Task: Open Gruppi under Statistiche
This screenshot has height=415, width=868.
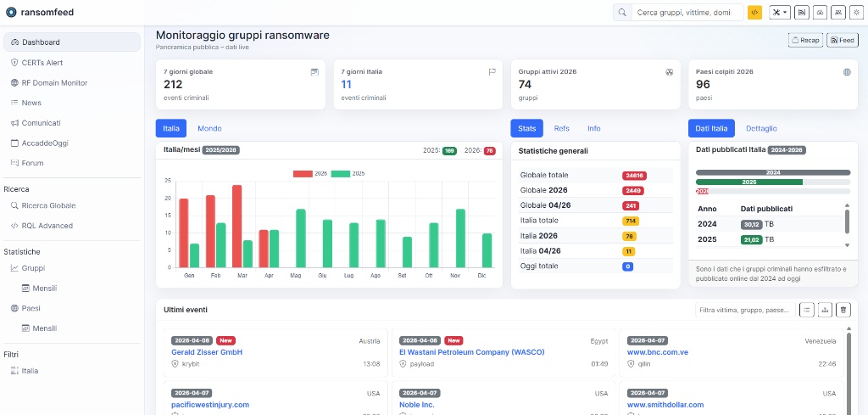Action: coord(34,268)
